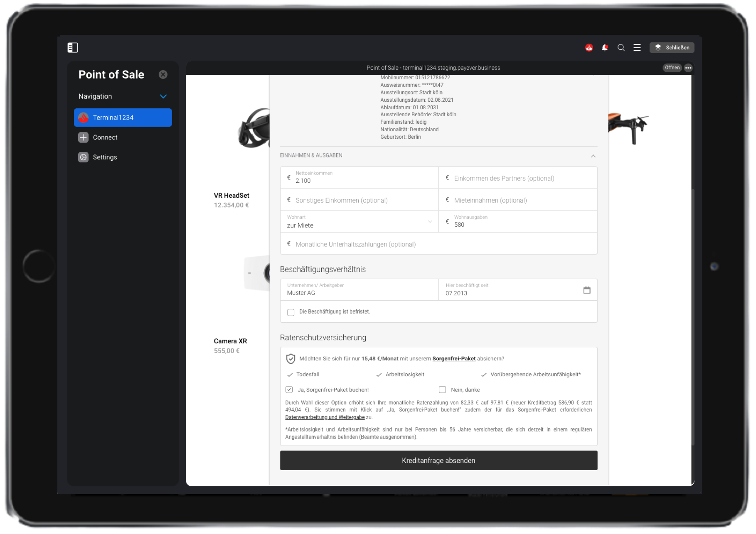This screenshot has width=756, height=534.
Task: Check the Nein, danke option
Action: point(442,389)
